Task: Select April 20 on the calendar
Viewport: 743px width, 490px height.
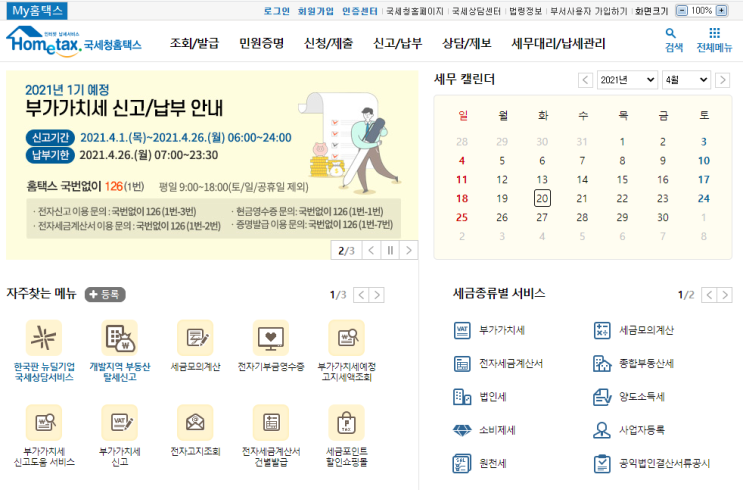Action: click(x=542, y=198)
